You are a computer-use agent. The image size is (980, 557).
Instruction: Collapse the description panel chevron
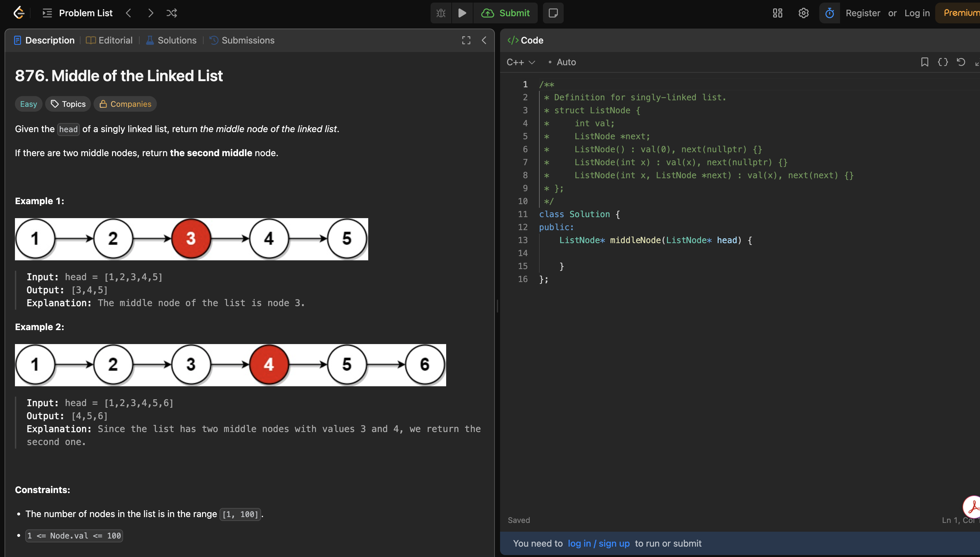tap(484, 40)
